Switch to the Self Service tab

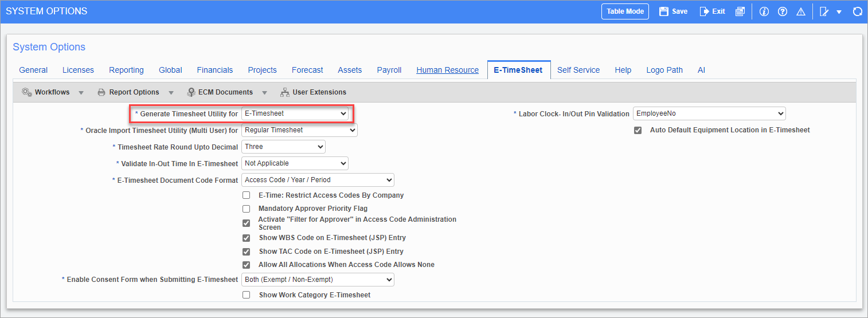pos(578,70)
